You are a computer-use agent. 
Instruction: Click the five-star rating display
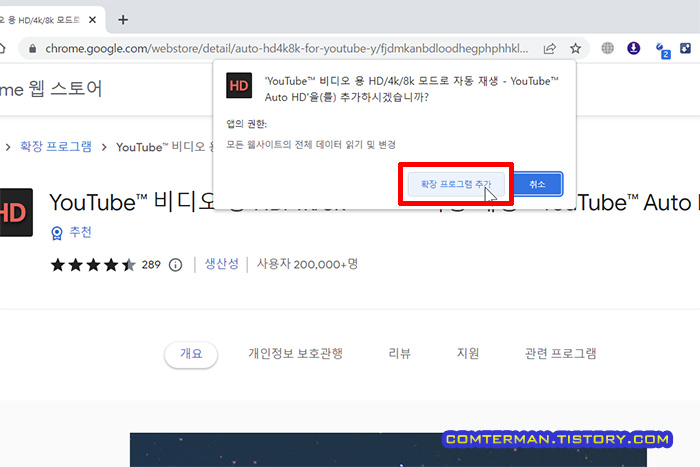click(93, 265)
